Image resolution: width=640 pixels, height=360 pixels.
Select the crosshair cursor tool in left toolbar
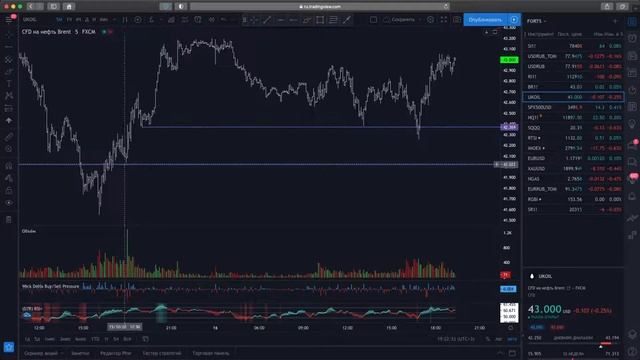point(9,36)
